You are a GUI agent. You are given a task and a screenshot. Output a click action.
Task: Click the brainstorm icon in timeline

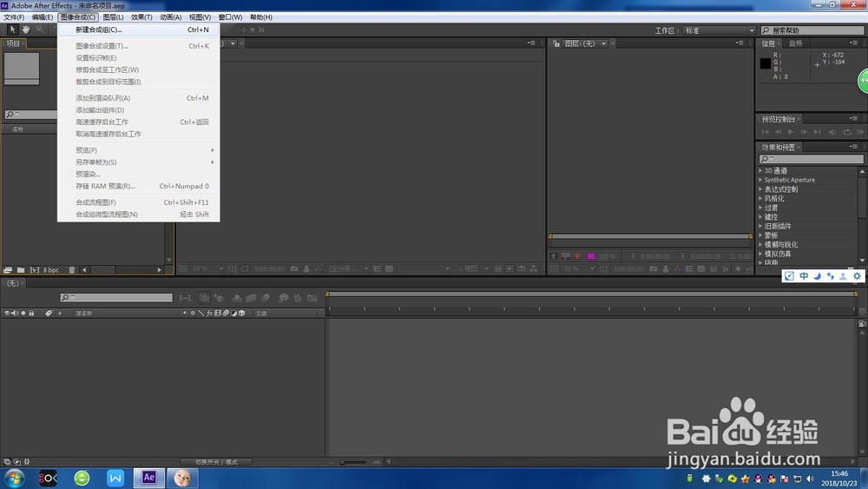click(x=283, y=298)
